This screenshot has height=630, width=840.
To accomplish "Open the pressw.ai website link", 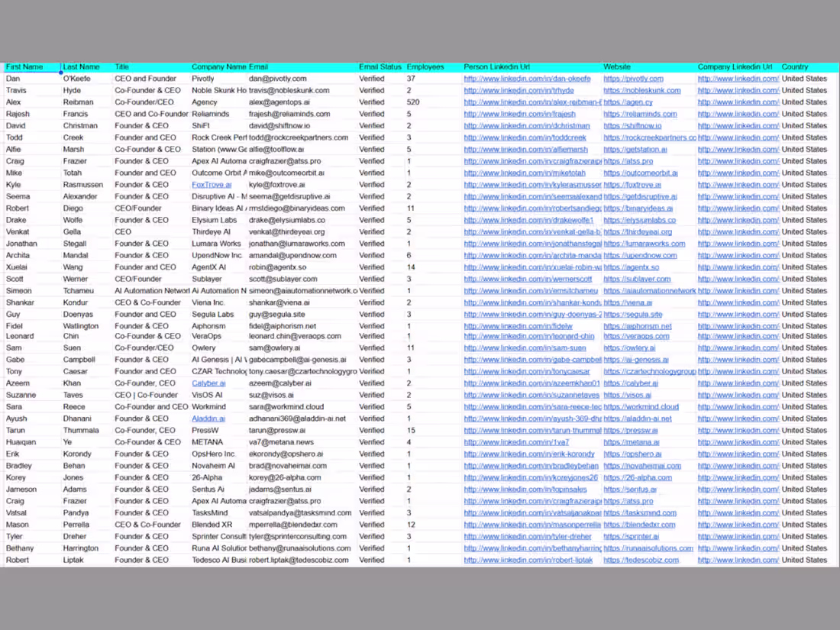I will pos(631,431).
